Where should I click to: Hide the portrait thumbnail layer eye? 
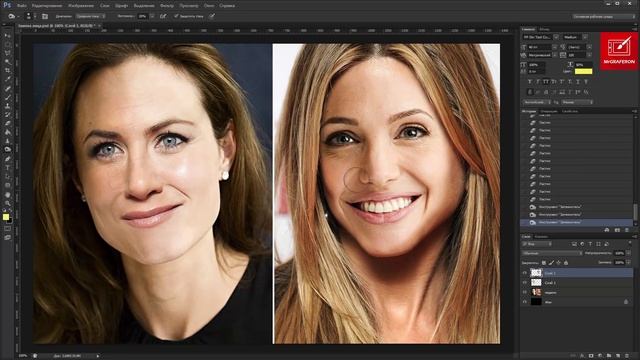tap(525, 292)
